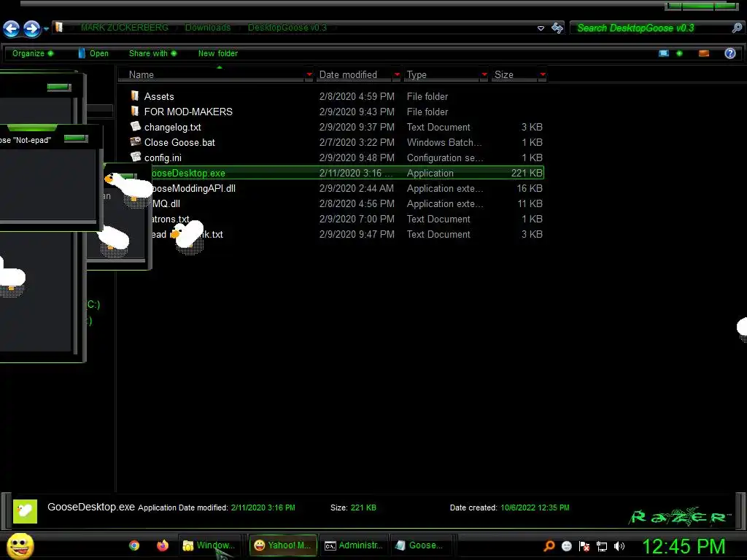Select the Assets folder icon
Screen dimensions: 747x560
135,96
